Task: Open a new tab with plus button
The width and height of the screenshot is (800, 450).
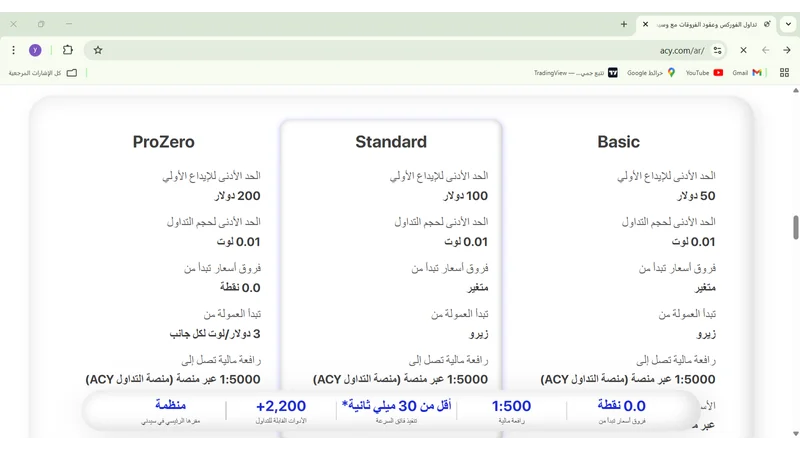Action: coord(623,24)
